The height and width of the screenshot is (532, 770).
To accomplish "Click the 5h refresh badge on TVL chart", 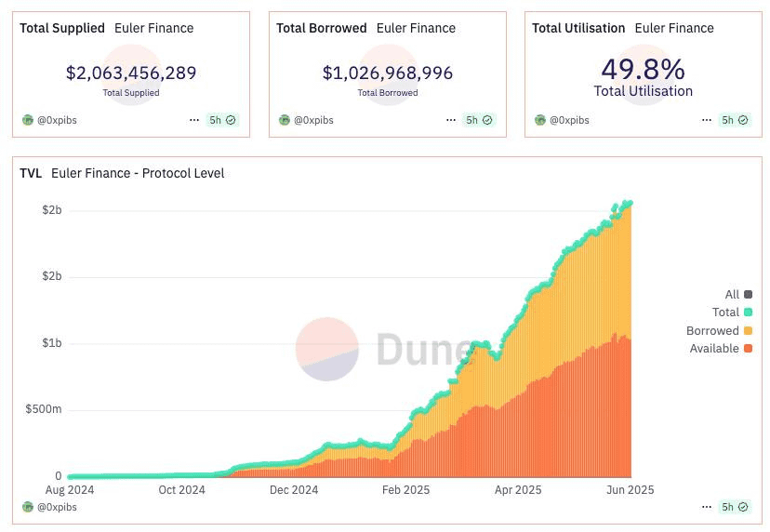I will pos(735,507).
